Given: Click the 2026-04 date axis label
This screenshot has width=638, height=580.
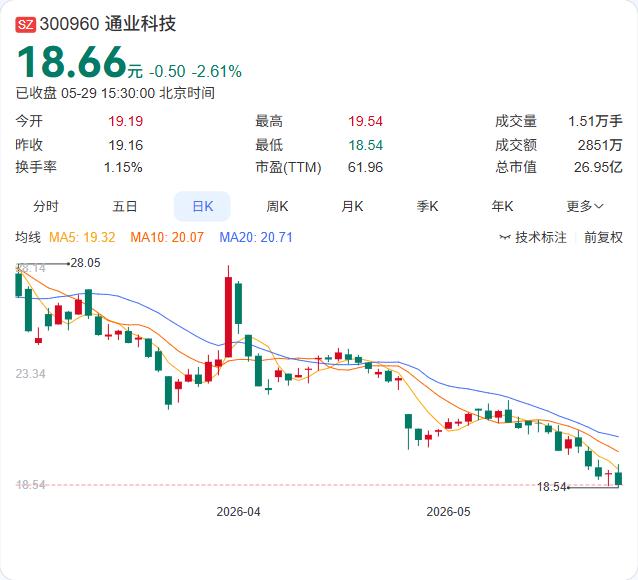Looking at the screenshot, I should point(238,512).
